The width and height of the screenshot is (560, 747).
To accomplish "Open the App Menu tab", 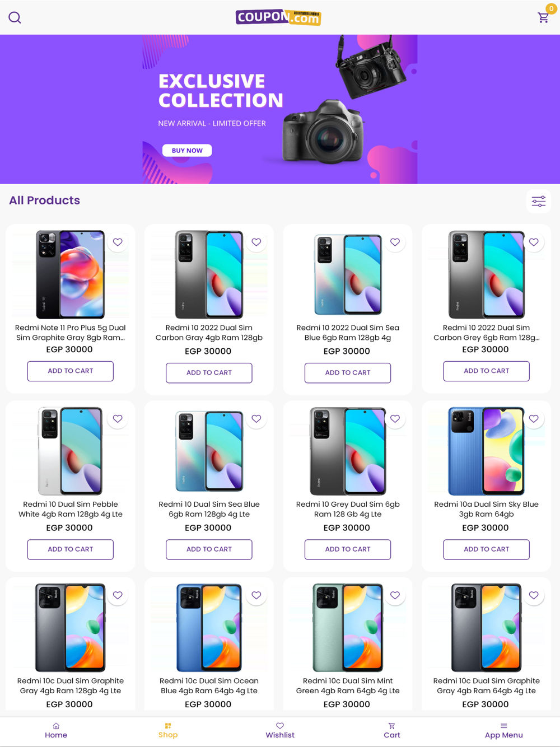I will [504, 731].
